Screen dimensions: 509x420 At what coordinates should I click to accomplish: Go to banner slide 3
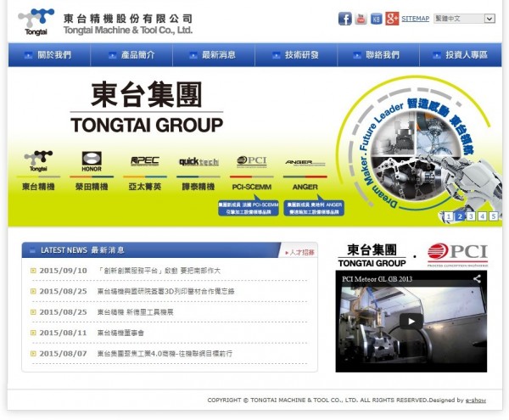tap(471, 216)
